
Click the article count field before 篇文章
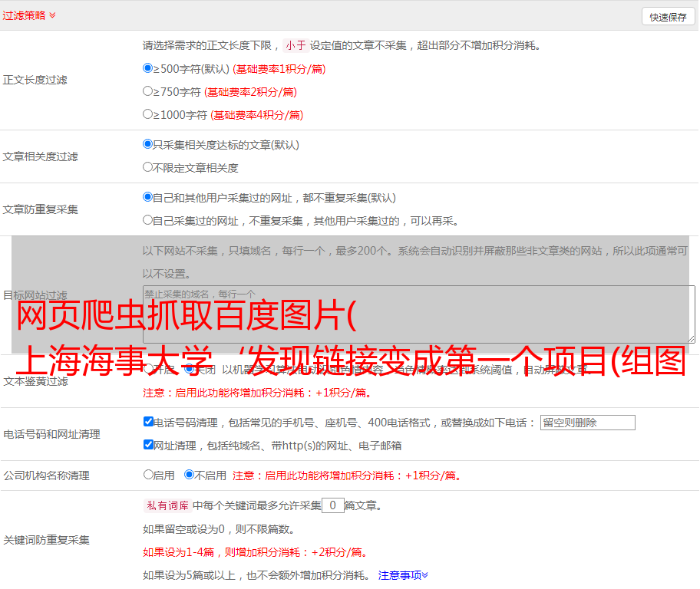(x=332, y=505)
